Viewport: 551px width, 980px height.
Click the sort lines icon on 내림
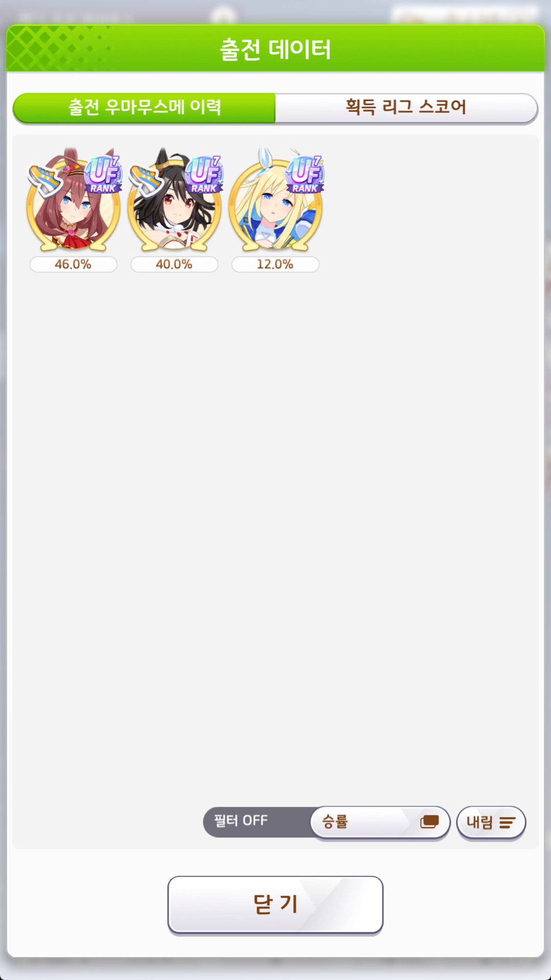507,822
